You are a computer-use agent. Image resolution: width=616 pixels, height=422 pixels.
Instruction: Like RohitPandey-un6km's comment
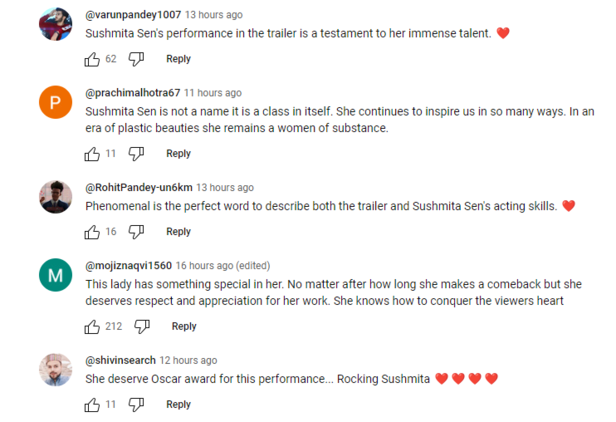click(x=92, y=232)
